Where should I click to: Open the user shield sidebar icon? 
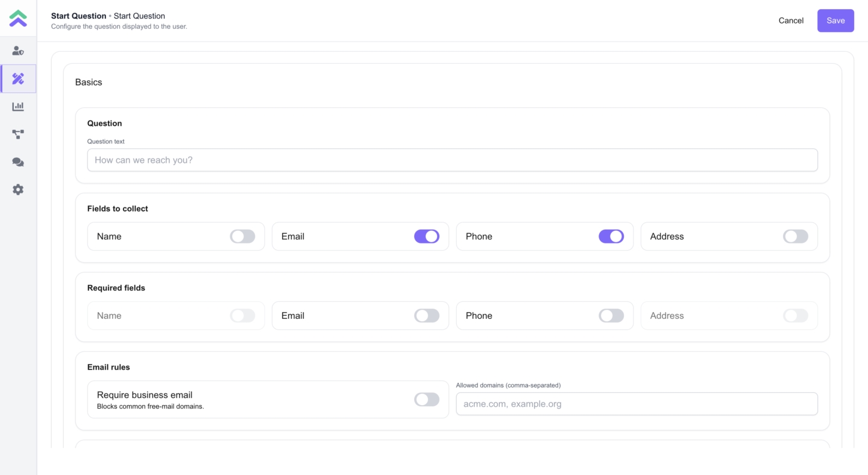(18, 51)
